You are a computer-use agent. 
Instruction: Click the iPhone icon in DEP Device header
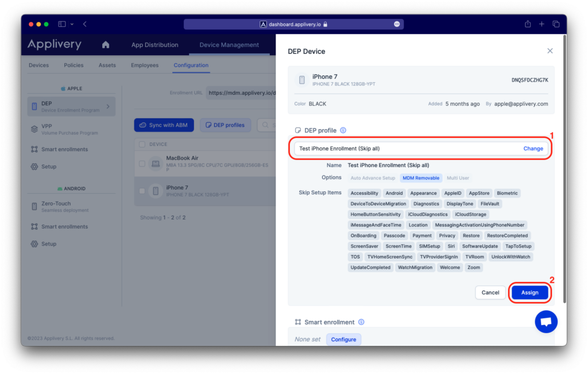click(302, 80)
